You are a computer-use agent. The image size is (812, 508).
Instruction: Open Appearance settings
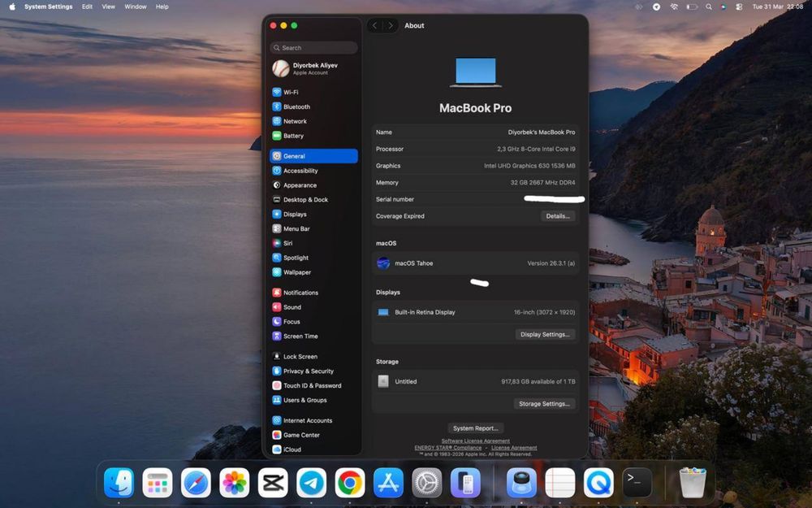(313, 185)
